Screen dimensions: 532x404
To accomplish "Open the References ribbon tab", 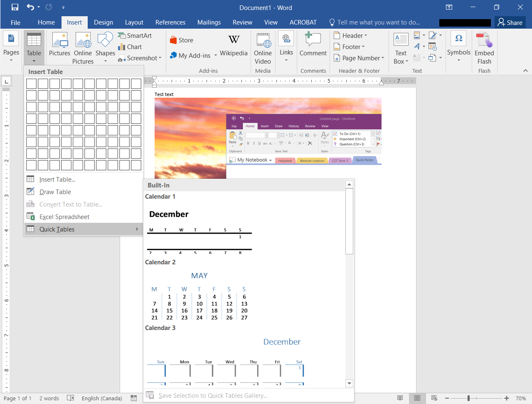I will coord(170,22).
